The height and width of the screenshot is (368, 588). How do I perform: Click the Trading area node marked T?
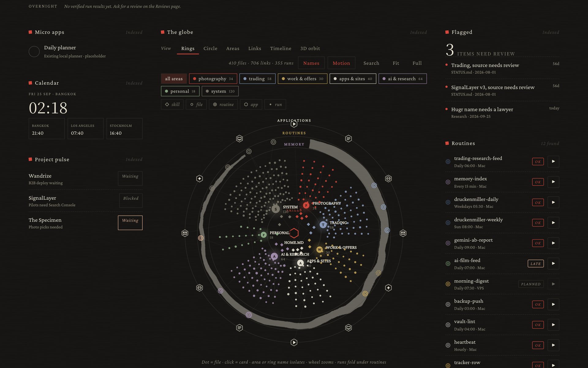(323, 225)
